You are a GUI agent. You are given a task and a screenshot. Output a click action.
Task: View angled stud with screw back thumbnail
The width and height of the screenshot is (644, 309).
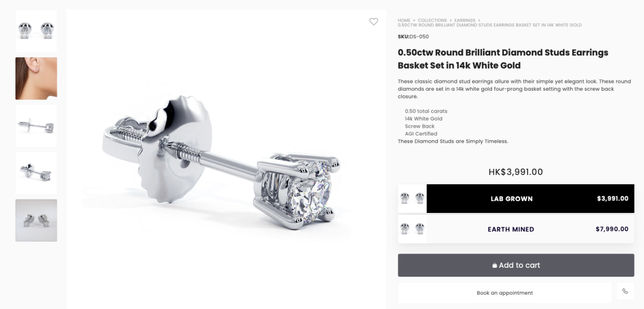[x=36, y=173]
